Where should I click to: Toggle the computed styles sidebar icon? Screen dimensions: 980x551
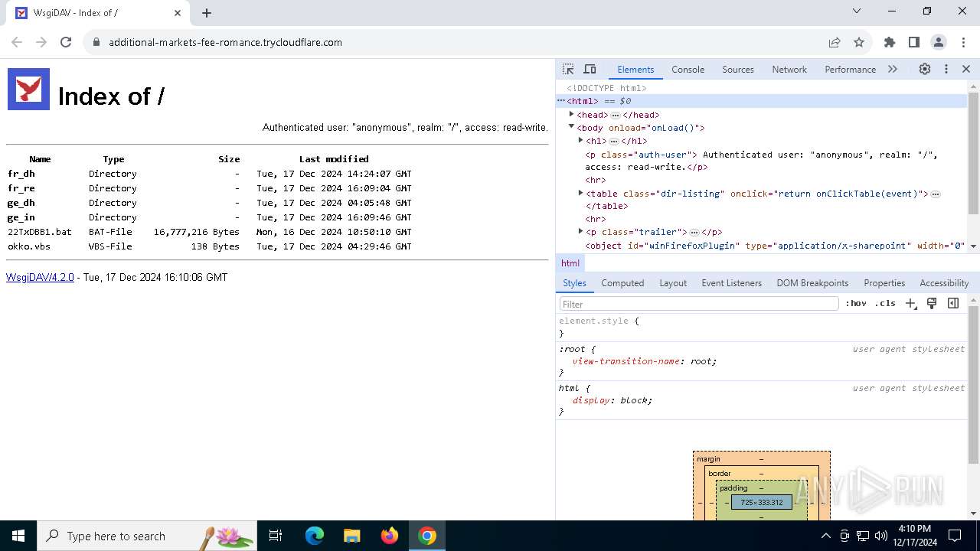(953, 303)
